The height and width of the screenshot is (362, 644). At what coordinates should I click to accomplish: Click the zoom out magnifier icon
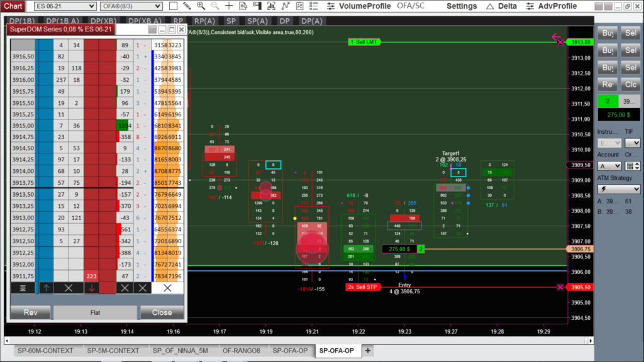point(215,6)
